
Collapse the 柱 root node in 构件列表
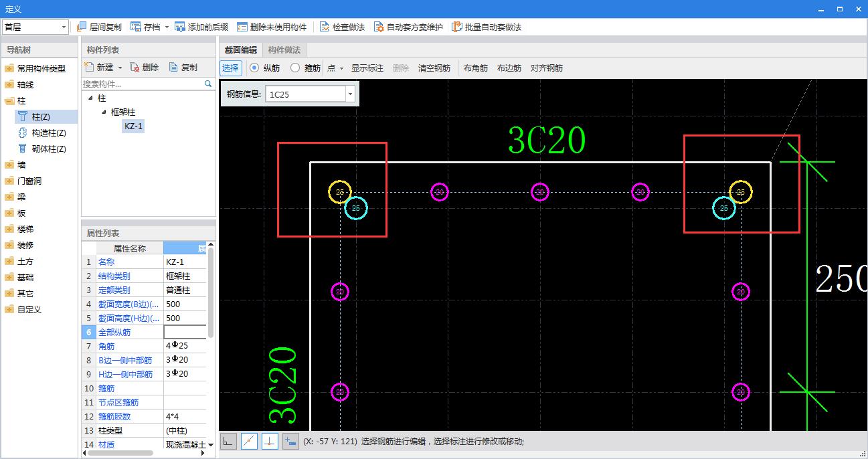click(91, 98)
